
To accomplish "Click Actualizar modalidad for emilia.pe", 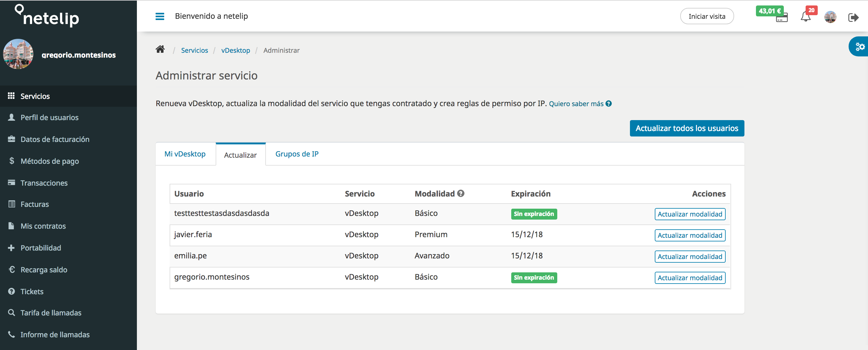I will click(690, 257).
